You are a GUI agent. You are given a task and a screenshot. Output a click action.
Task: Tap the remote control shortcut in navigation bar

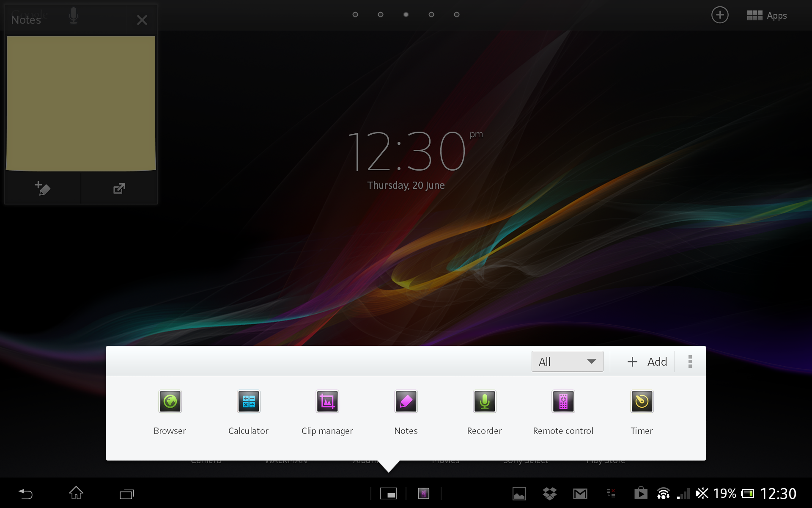[x=423, y=494]
